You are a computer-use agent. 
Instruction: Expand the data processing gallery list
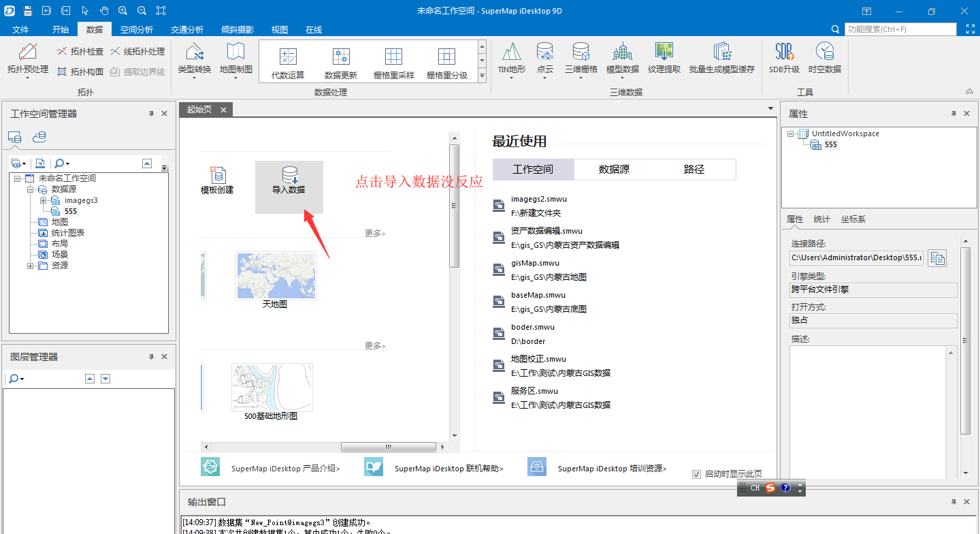tap(483, 76)
